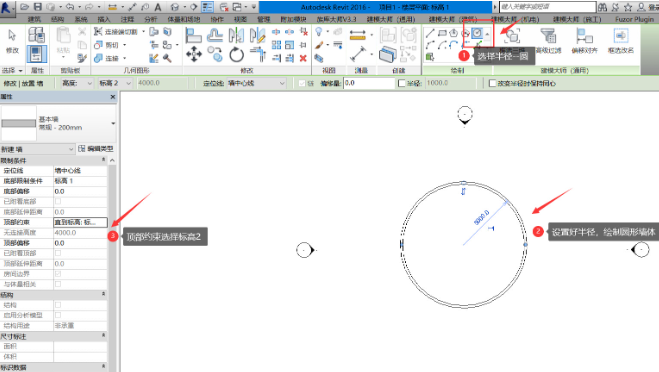Click the star favorites icon in title bar
Screen dimensions: 659x372
[x=628, y=7]
